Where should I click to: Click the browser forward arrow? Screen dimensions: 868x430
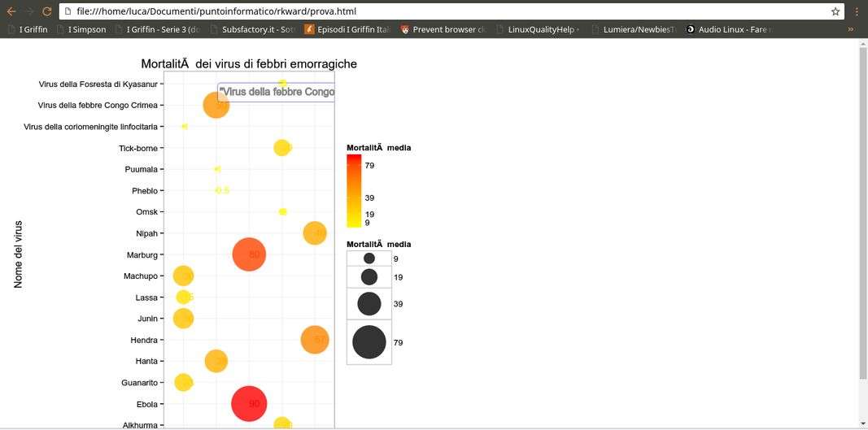29,11
